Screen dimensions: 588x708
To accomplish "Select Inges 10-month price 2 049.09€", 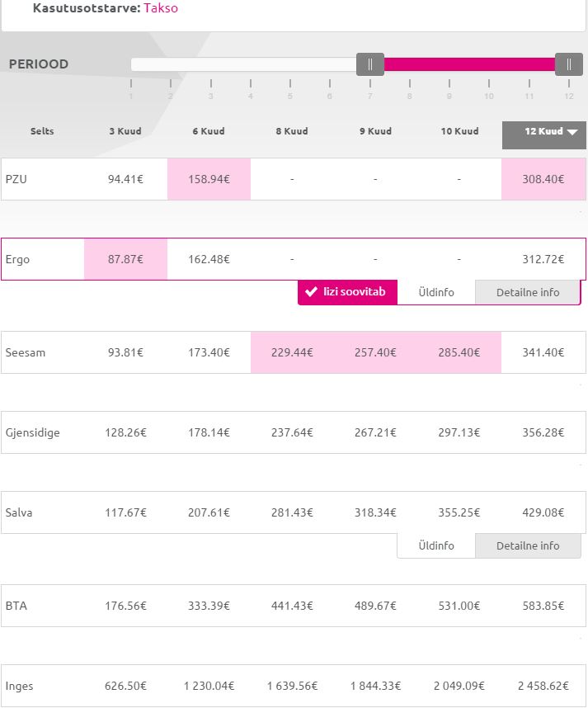I will (x=459, y=686).
